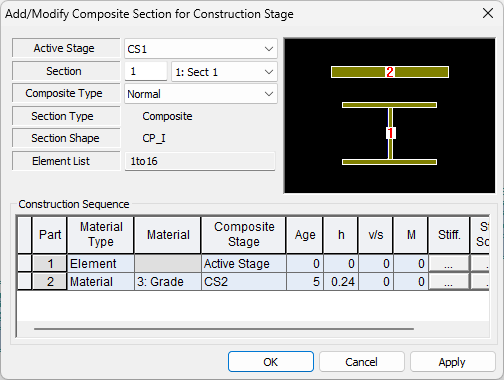Expand the Section name dropdown 1: Sect 1
Screen dimensions: 504x380
click(x=224, y=72)
